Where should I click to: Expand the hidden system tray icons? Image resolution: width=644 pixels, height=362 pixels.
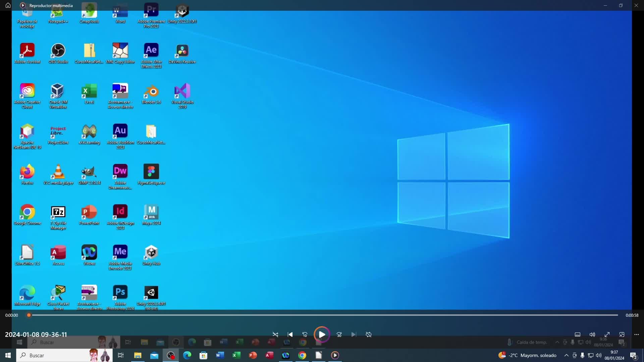pyautogui.click(x=566, y=355)
